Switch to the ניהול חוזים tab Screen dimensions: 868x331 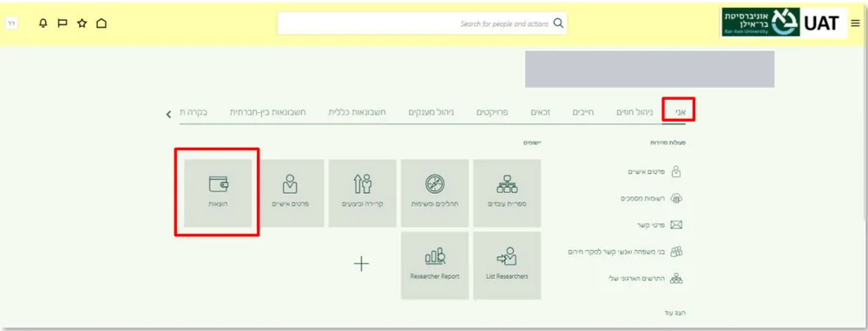click(x=635, y=112)
